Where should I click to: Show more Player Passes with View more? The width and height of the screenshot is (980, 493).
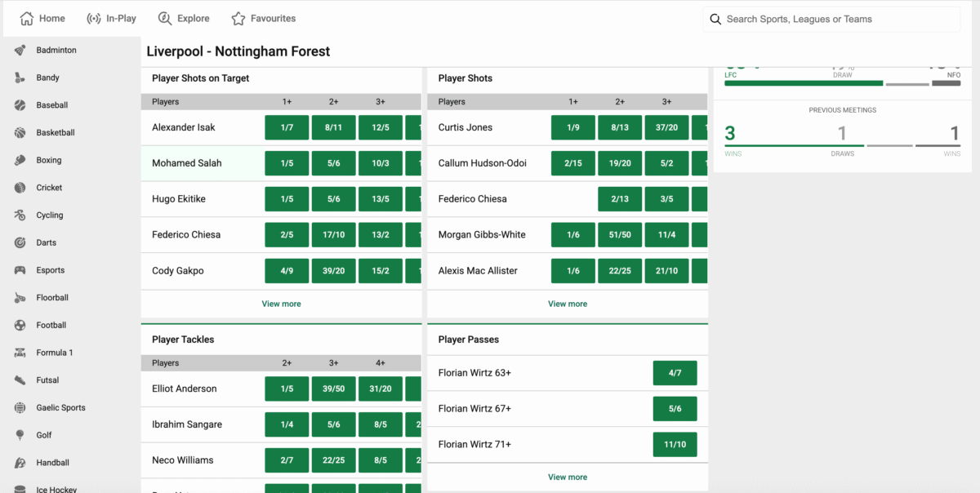pos(568,477)
